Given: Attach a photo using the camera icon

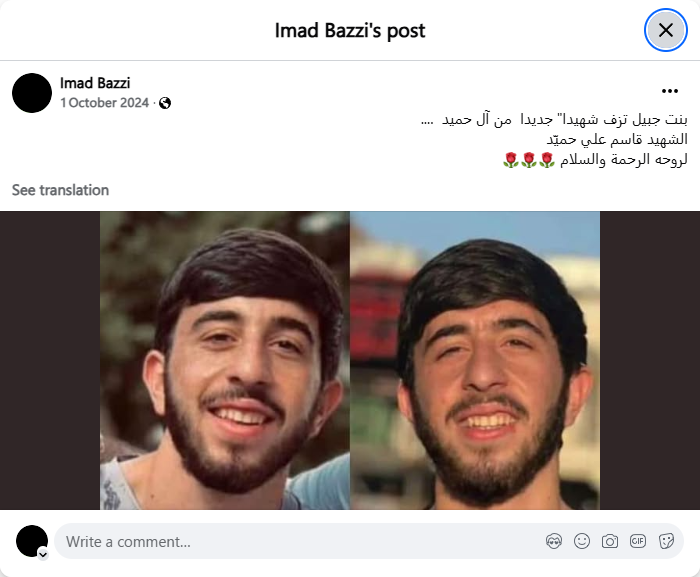Looking at the screenshot, I should [609, 541].
